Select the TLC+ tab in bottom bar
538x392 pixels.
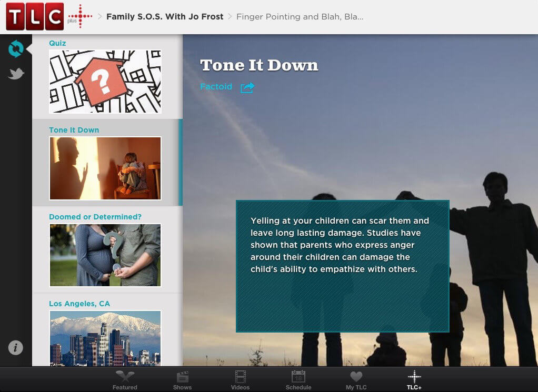(414, 380)
